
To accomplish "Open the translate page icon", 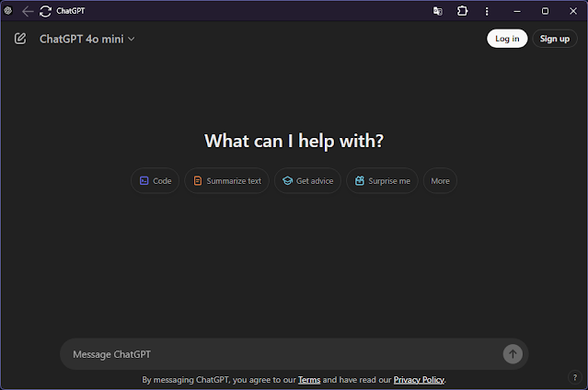I will [x=438, y=11].
